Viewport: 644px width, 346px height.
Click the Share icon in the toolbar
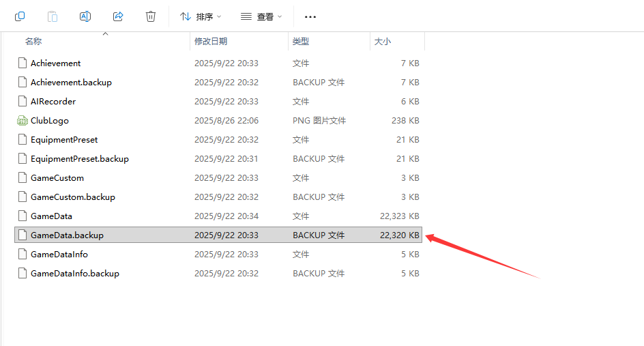[x=118, y=16]
